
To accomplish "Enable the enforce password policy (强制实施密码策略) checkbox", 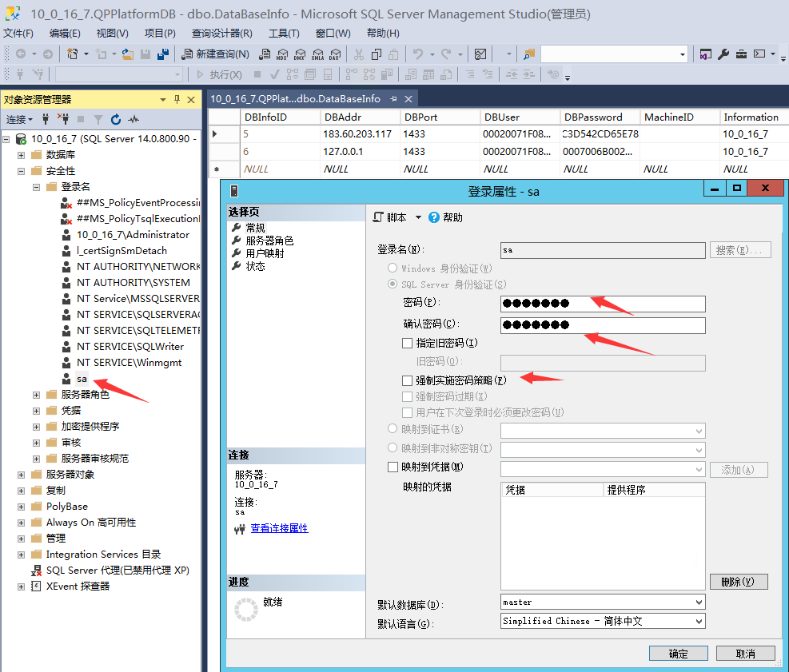I will pyautogui.click(x=408, y=381).
